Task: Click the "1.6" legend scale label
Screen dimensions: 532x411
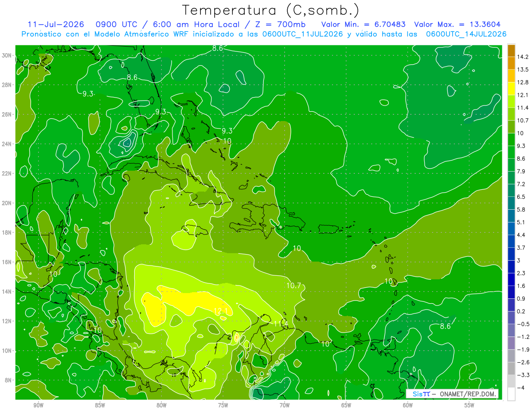Action: click(521, 286)
